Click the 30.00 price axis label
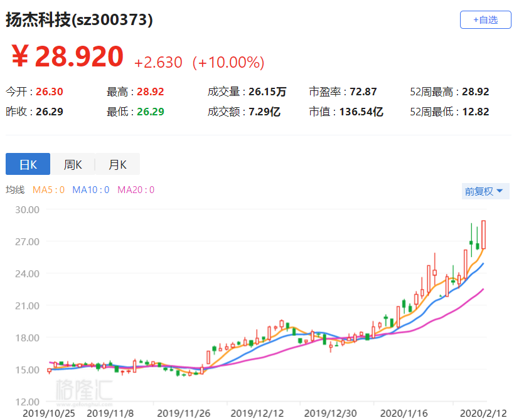 click(x=27, y=209)
